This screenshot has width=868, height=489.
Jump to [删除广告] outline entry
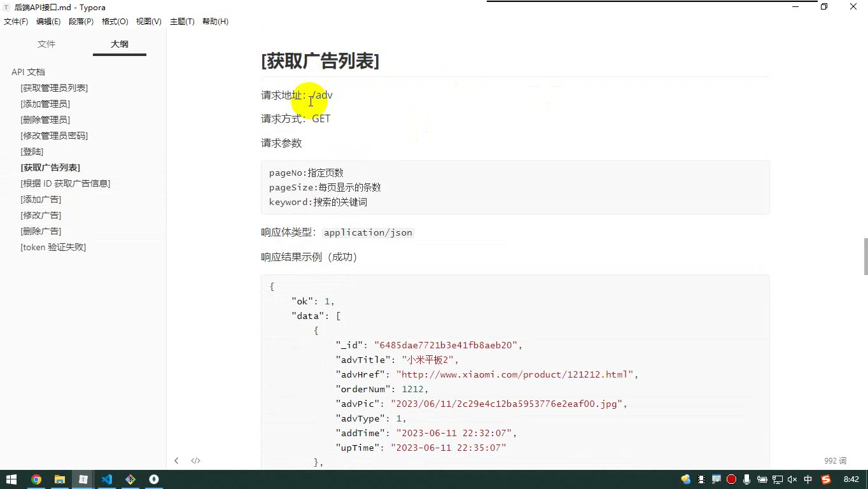pos(41,231)
